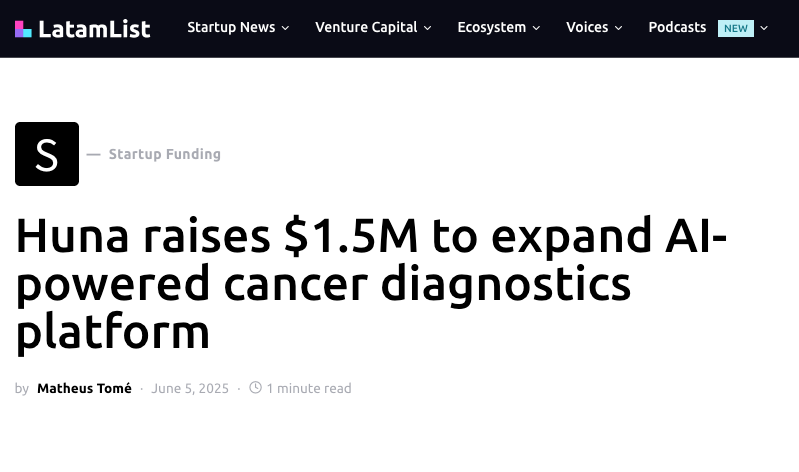
Task: Open the Startup Funding category link
Action: click(165, 154)
